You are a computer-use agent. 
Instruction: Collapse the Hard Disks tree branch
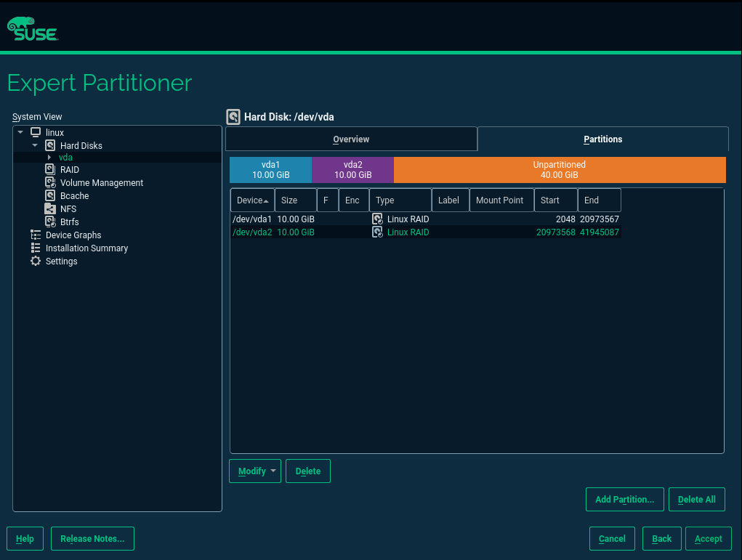click(35, 145)
